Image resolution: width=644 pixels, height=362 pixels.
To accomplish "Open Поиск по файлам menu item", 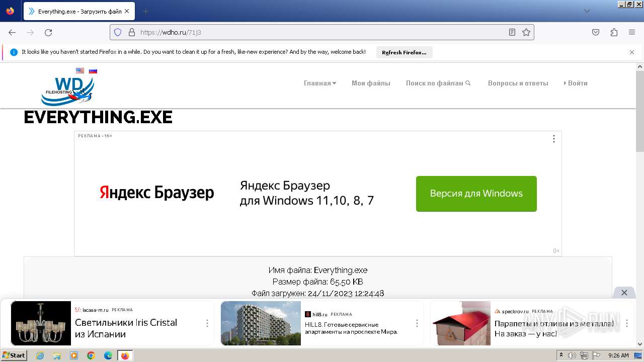I will pyautogui.click(x=438, y=83).
